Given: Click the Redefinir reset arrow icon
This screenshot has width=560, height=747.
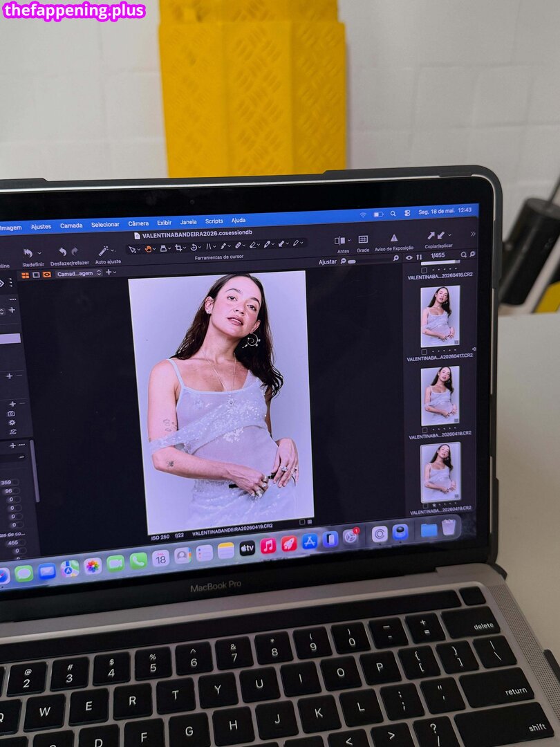Looking at the screenshot, I should pyautogui.click(x=28, y=253).
